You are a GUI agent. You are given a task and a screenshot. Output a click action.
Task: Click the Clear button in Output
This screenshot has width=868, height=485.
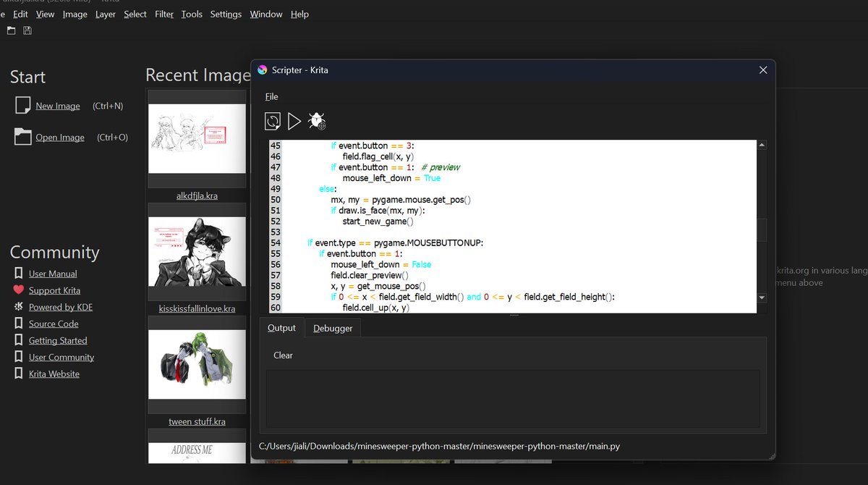click(x=284, y=355)
